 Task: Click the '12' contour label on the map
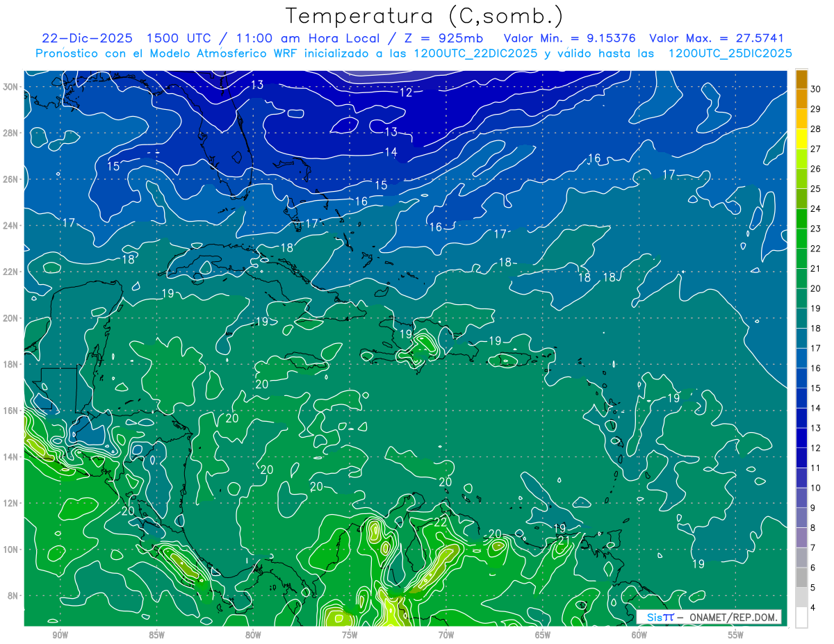[406, 92]
